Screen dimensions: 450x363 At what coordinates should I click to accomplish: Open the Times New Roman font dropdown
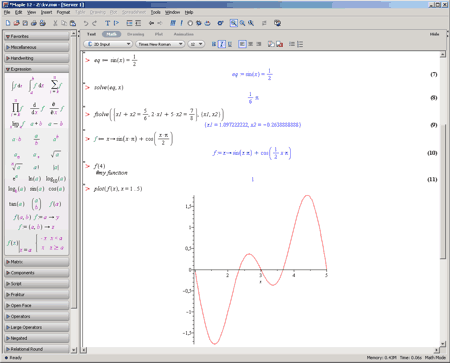pos(160,44)
